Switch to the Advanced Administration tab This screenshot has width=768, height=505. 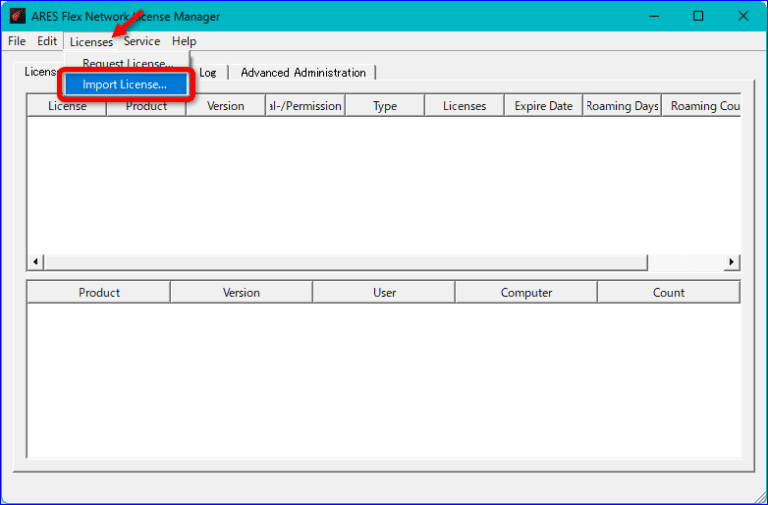[x=303, y=73]
